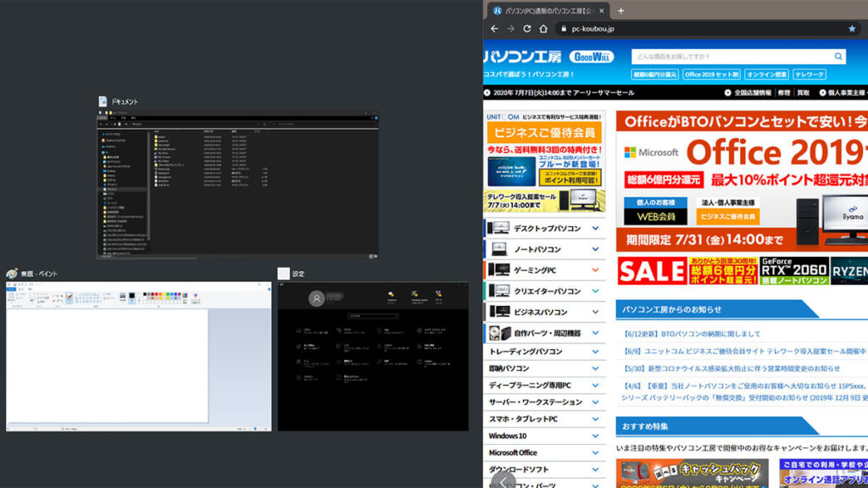Expand the 自作パーツ・周辺機器 chevron
The image size is (868, 488).
point(595,333)
